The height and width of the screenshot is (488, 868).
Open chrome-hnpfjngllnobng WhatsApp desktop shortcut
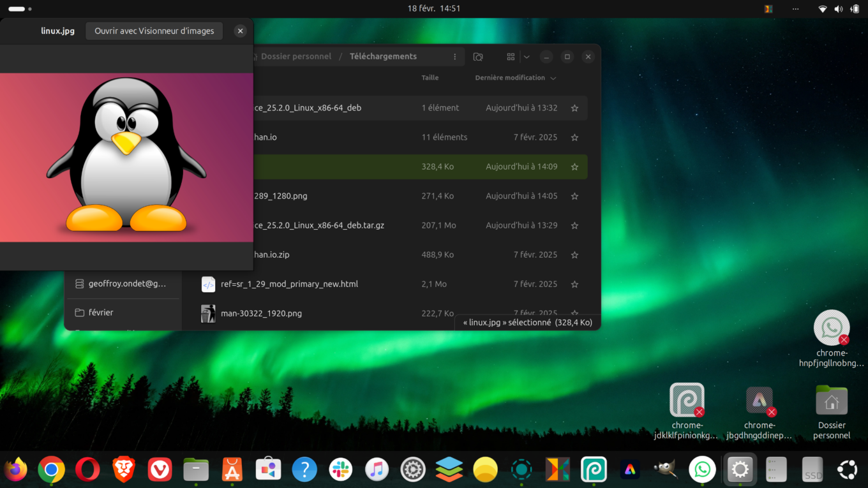coord(832,328)
